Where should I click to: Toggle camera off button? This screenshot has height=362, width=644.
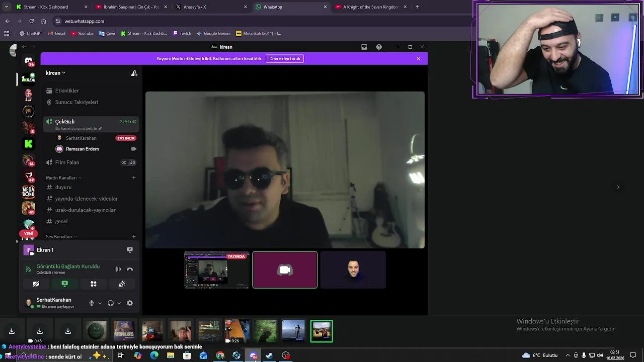(36, 284)
